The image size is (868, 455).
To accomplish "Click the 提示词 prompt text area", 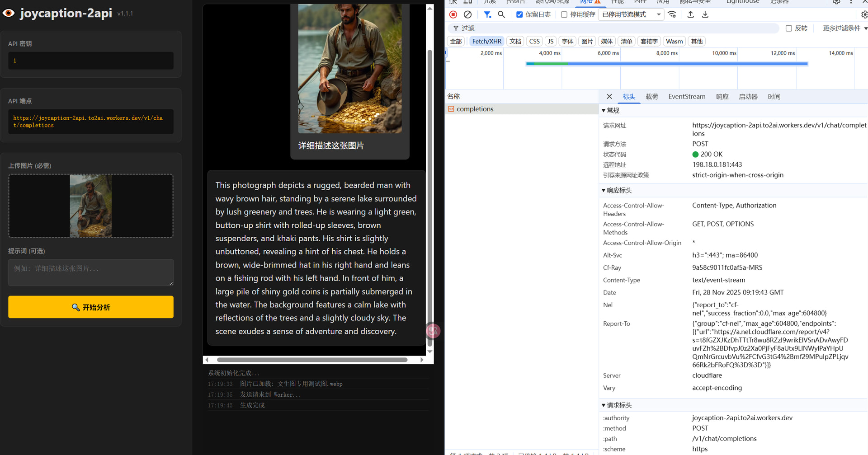I will pyautogui.click(x=91, y=272).
